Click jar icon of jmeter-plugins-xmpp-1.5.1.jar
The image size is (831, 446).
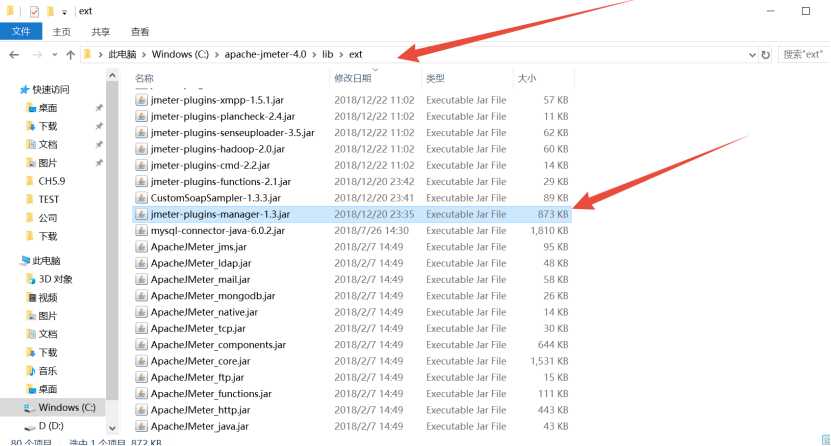(x=141, y=100)
